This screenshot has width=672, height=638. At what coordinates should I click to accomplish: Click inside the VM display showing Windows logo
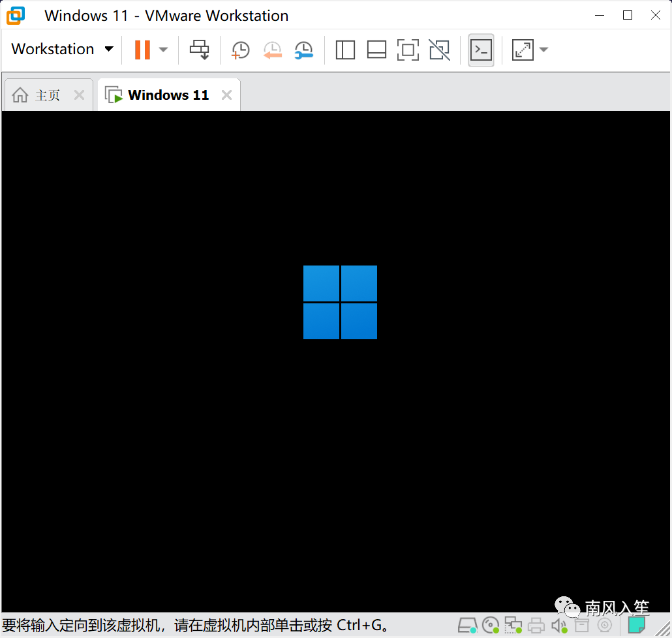[x=335, y=361]
